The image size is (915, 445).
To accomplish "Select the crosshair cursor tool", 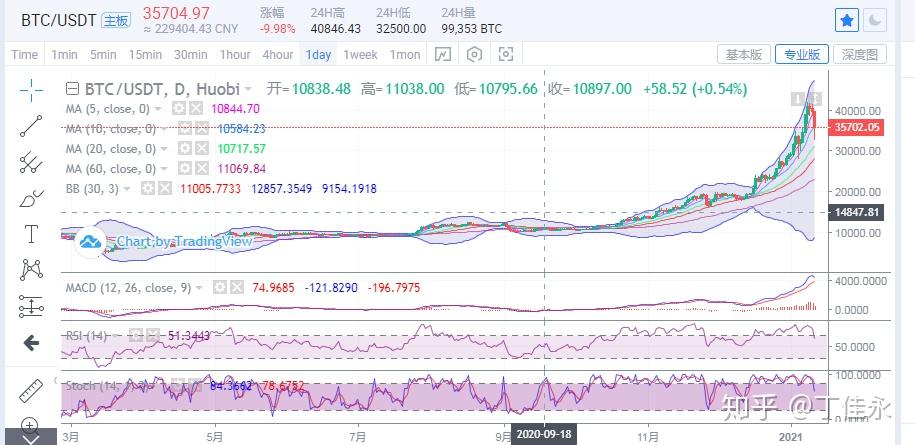I will (x=31, y=90).
